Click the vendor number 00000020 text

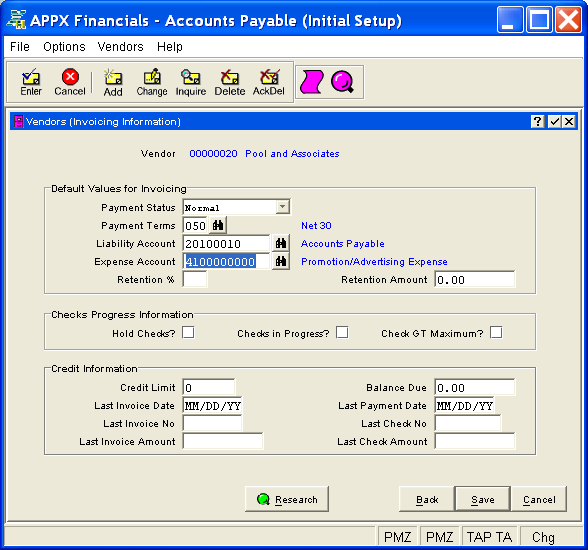pos(213,153)
